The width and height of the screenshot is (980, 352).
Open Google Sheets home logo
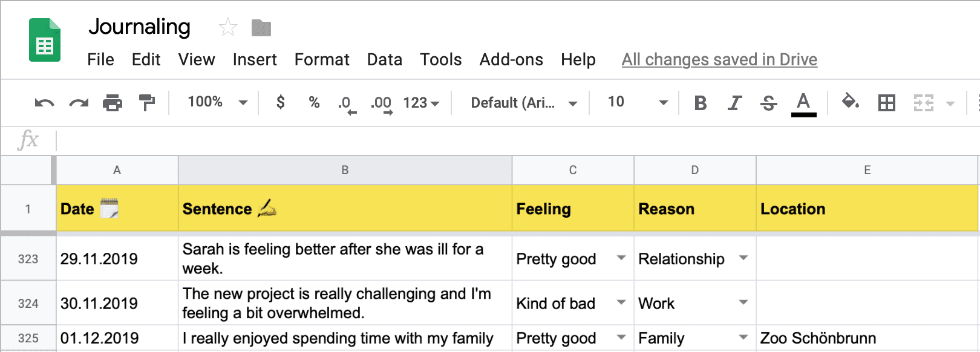click(x=45, y=40)
